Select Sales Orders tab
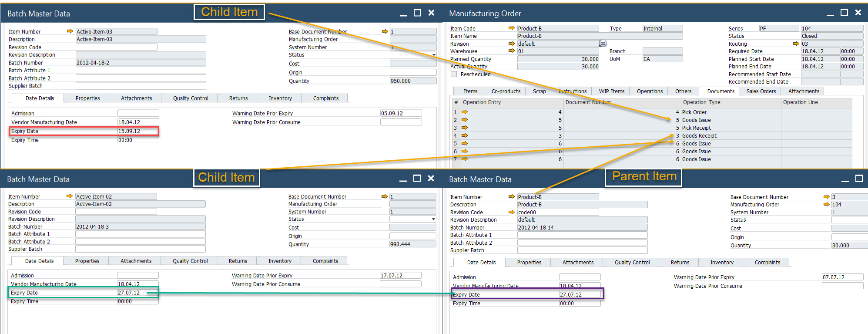Image resolution: width=868 pixels, height=334 pixels. pyautogui.click(x=761, y=91)
